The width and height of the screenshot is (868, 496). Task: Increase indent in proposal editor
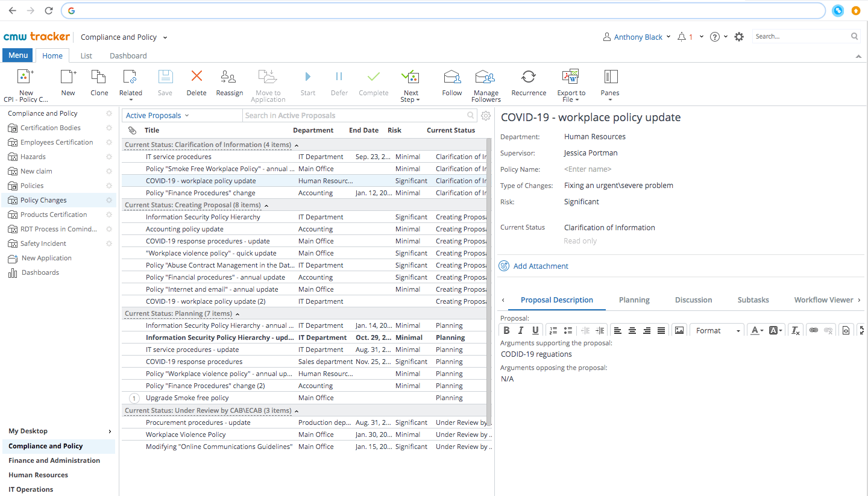[600, 330]
